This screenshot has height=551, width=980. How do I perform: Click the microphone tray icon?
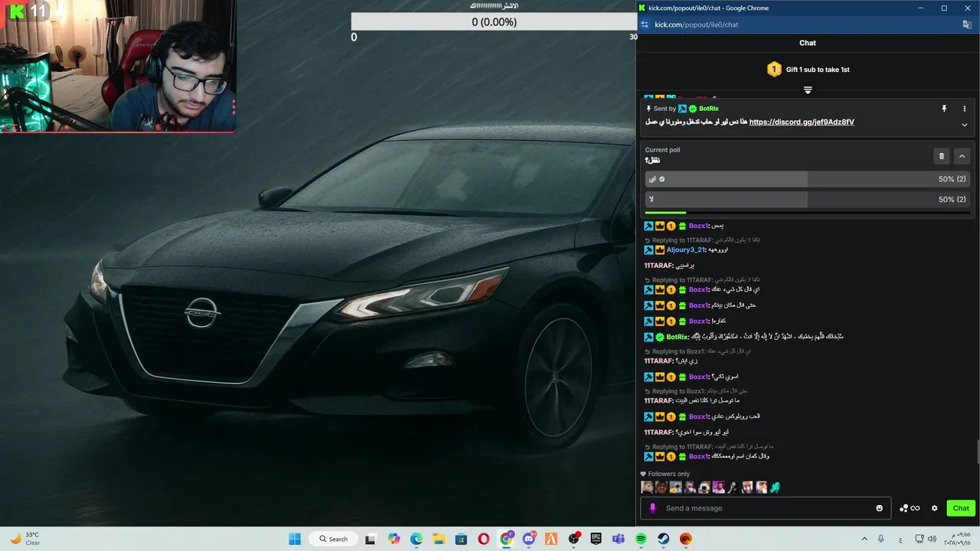(x=881, y=539)
